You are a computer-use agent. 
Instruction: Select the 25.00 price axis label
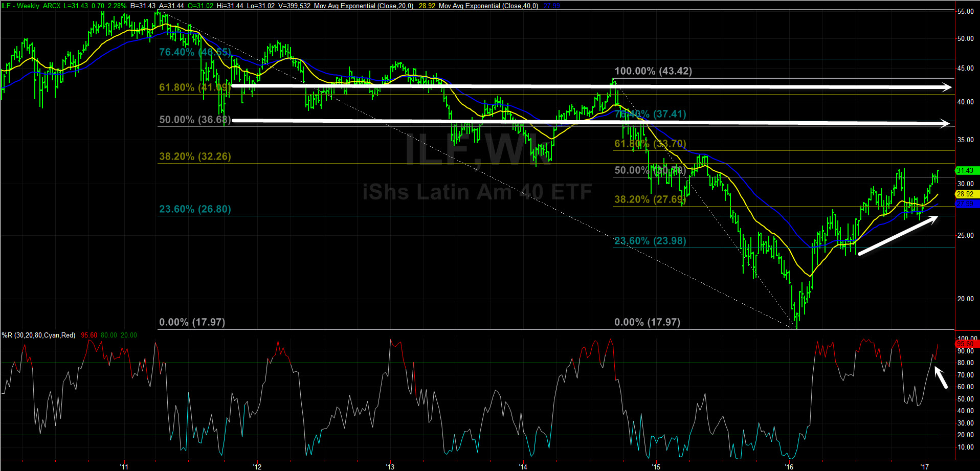tap(966, 236)
